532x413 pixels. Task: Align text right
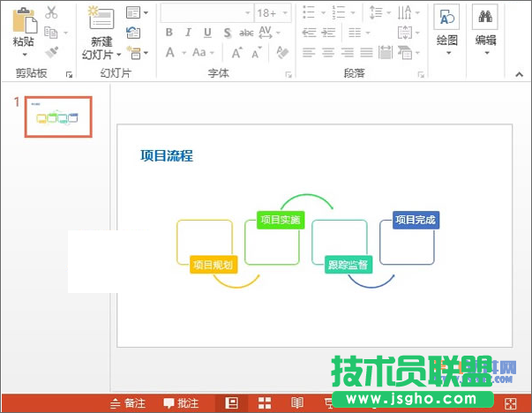[x=347, y=53]
